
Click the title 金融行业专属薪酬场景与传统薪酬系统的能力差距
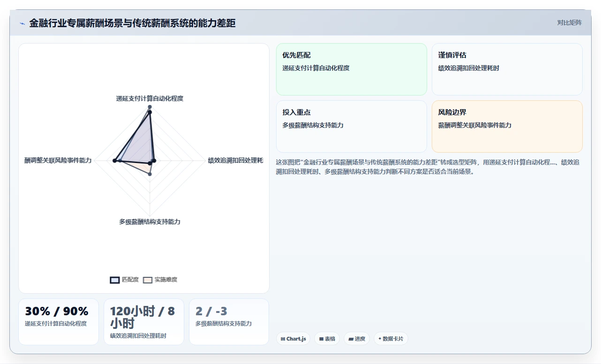(x=132, y=23)
